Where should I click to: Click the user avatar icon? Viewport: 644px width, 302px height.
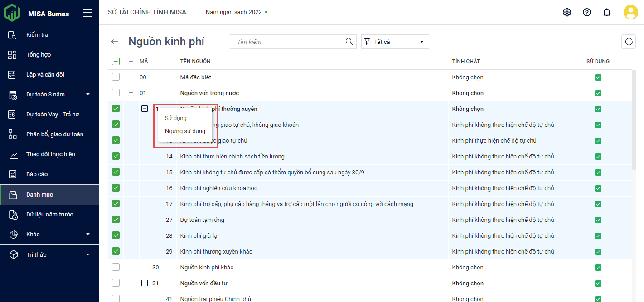tap(630, 12)
